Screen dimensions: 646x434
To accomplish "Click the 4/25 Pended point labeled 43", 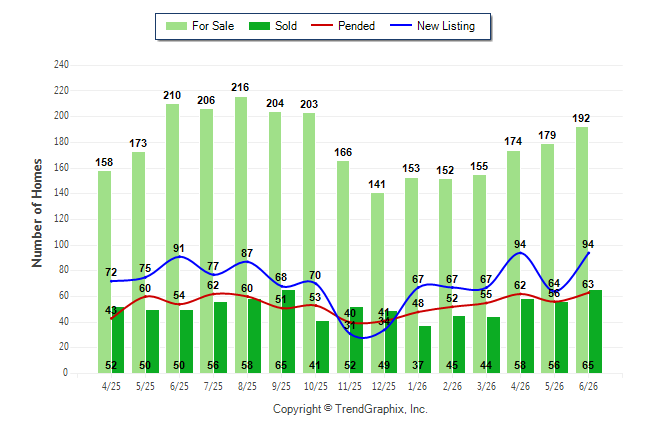I will point(111,319).
